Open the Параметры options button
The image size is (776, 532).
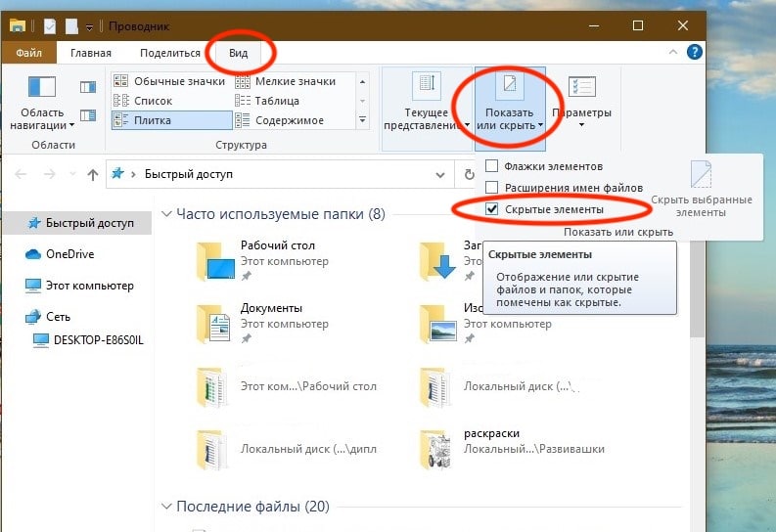click(582, 102)
